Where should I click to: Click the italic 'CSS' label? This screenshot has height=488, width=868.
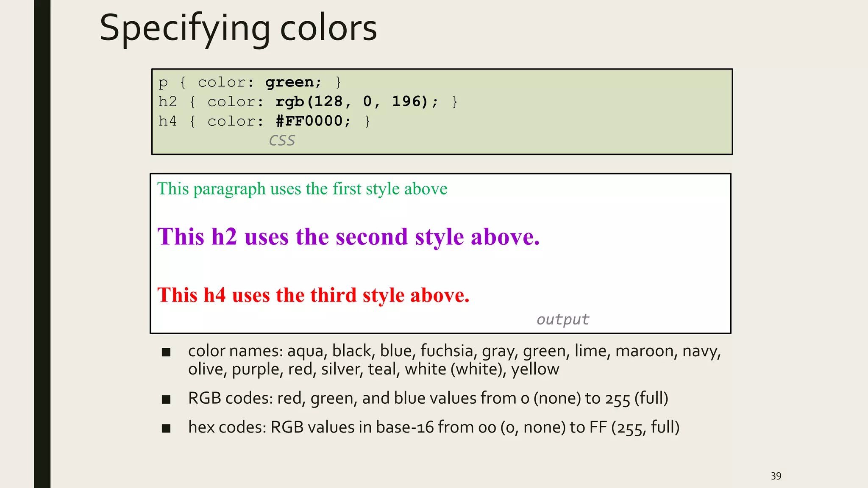coord(282,140)
